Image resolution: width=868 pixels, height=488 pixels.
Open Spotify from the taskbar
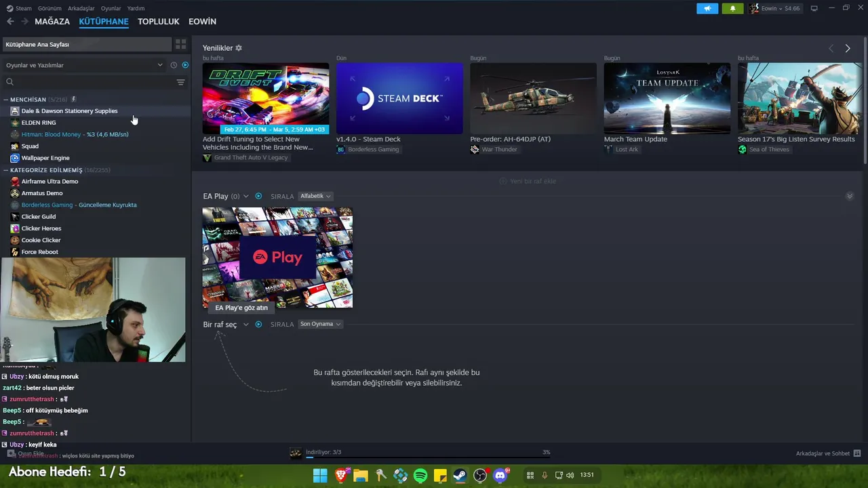click(420, 475)
